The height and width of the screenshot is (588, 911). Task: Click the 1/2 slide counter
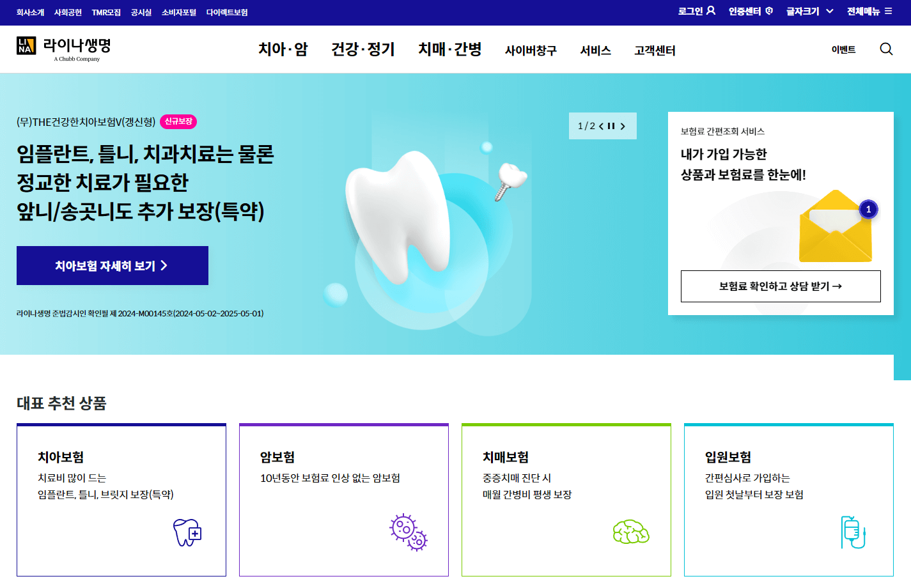(x=586, y=127)
